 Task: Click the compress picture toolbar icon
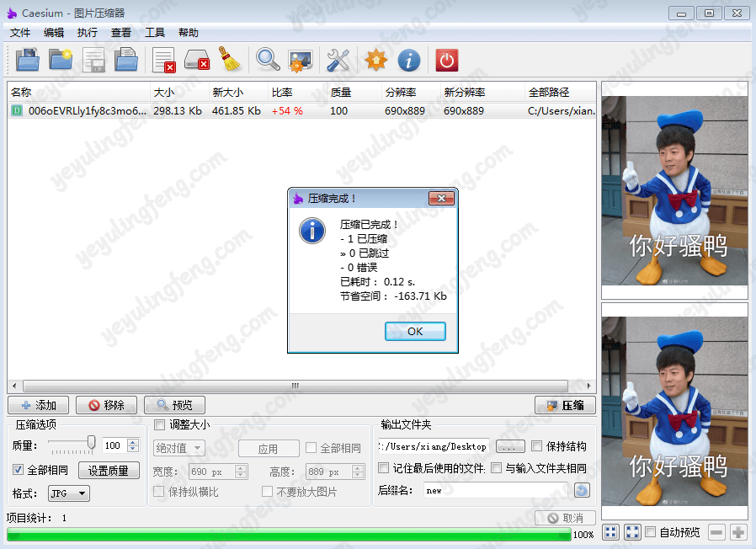point(301,61)
